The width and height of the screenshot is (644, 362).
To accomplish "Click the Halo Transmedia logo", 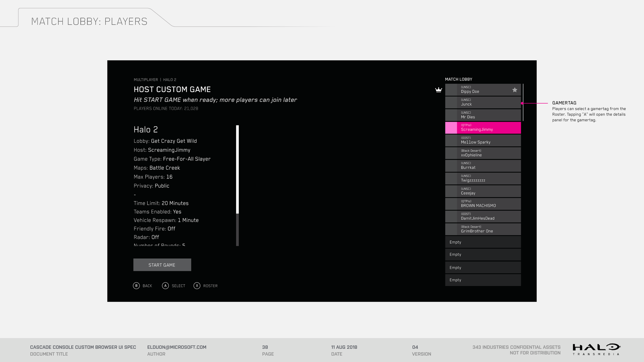I will pyautogui.click(x=596, y=349).
